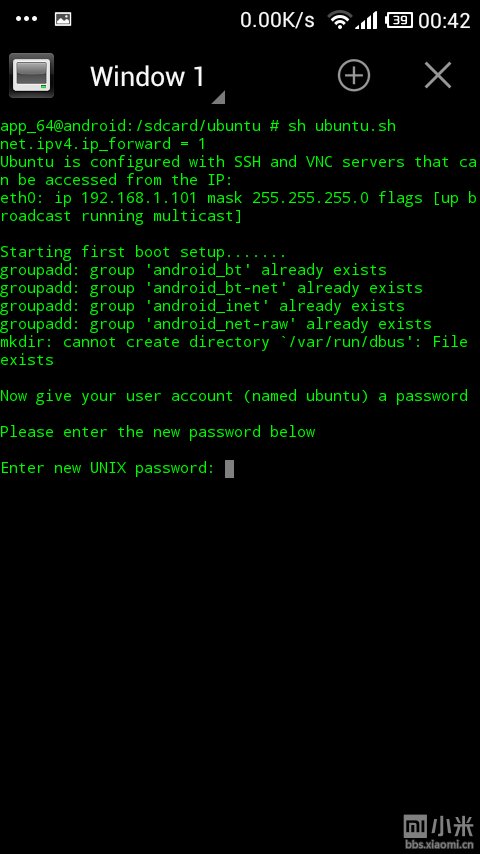Tap the 'sh ubuntu.sh' command line
480x854 pixels.
click(342, 126)
